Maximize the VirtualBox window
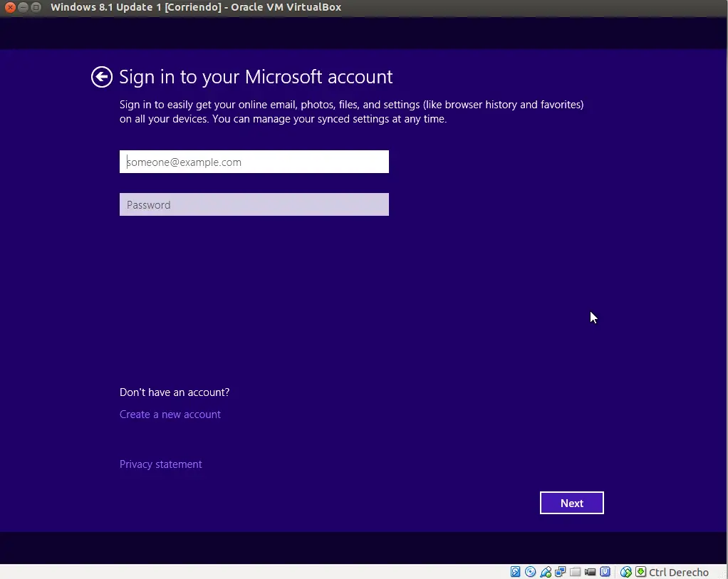 coord(36,7)
